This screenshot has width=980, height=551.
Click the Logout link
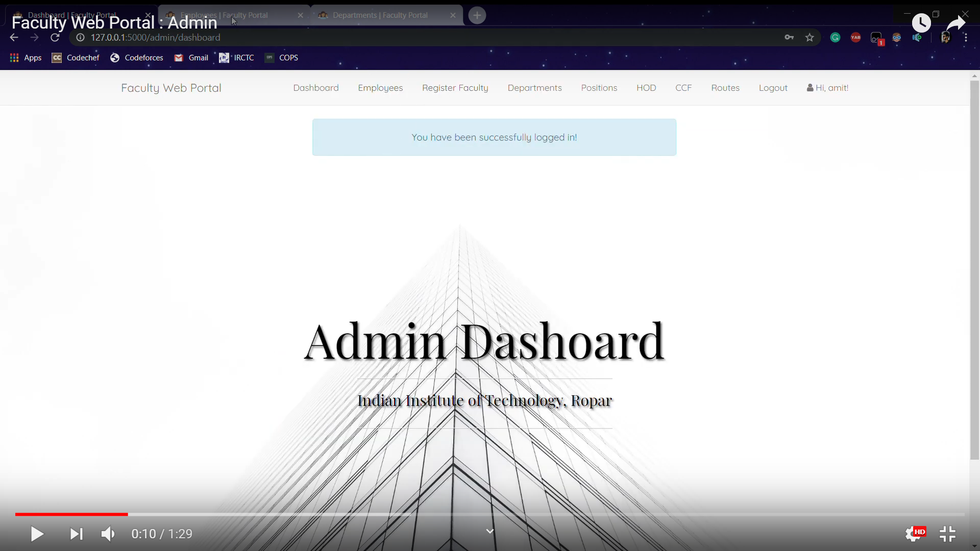click(773, 88)
